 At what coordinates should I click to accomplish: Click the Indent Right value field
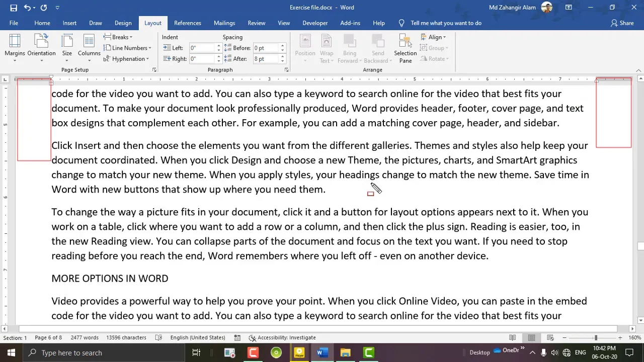point(202,59)
